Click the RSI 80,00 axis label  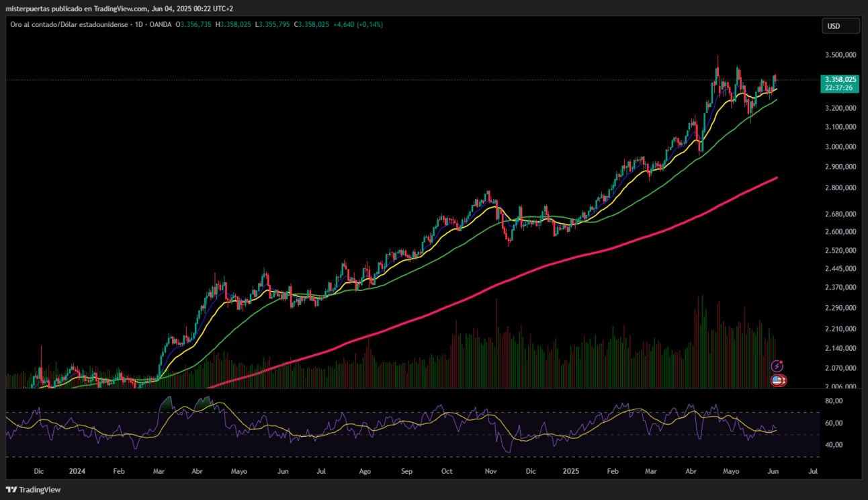(x=834, y=401)
